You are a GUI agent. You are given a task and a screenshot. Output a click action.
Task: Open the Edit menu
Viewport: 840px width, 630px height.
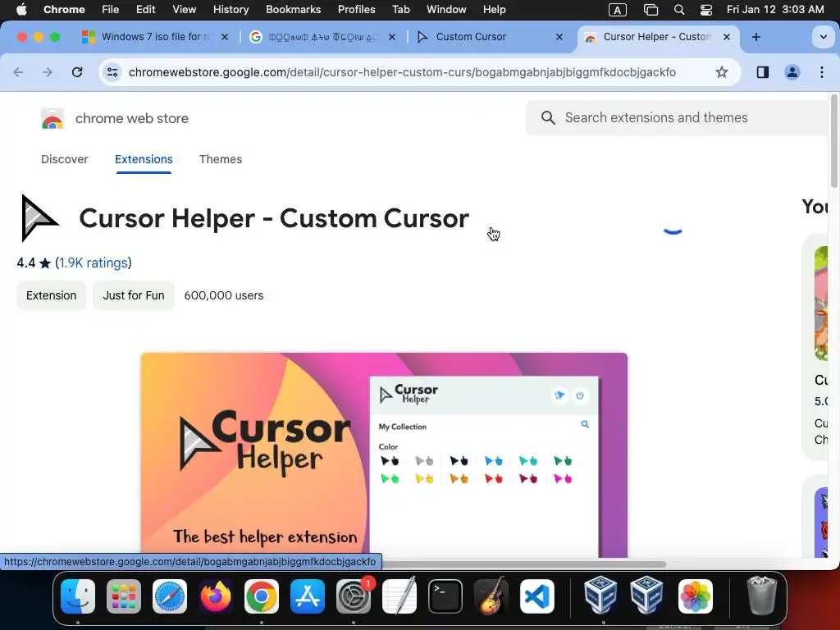click(x=145, y=9)
